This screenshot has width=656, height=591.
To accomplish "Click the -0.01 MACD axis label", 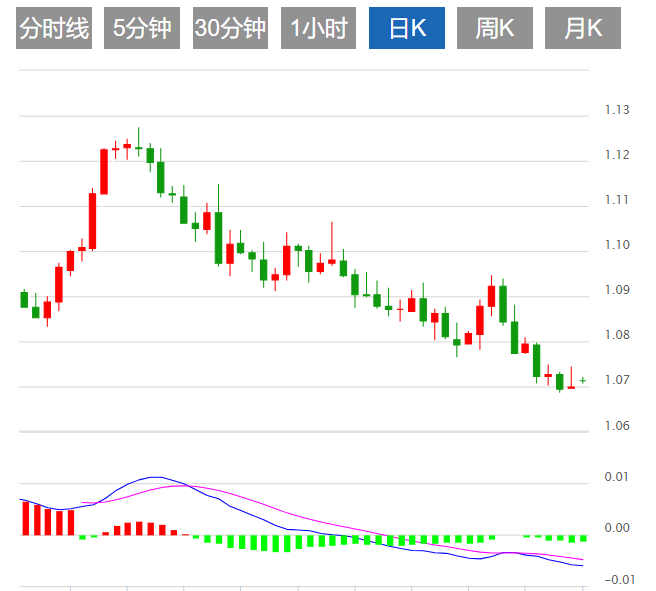I will click(620, 580).
